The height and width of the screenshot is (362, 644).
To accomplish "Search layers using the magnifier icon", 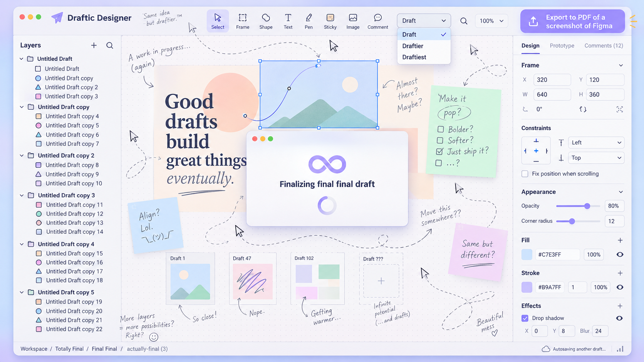I will (110, 45).
